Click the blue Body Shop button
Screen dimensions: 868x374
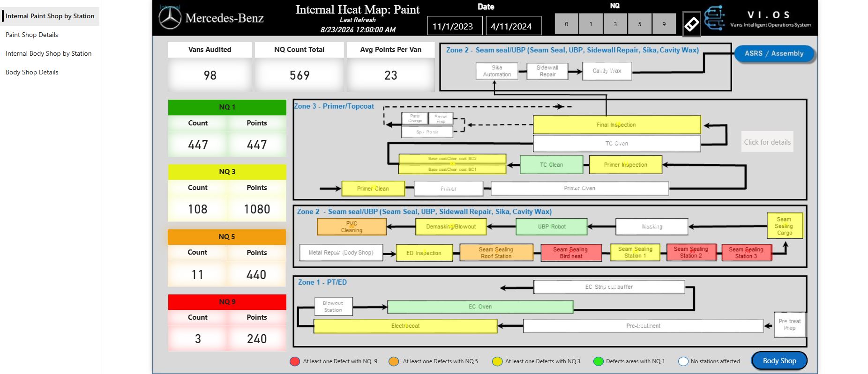[x=779, y=360]
